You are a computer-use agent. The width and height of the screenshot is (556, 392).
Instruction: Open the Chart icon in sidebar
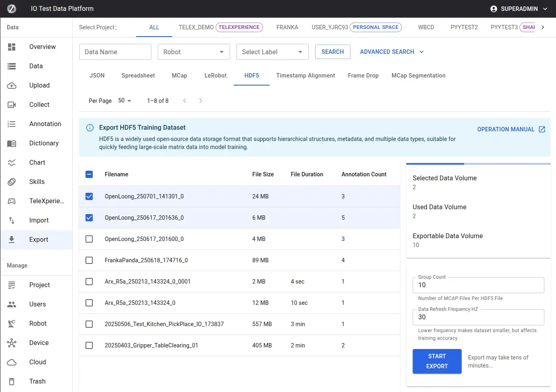12,163
